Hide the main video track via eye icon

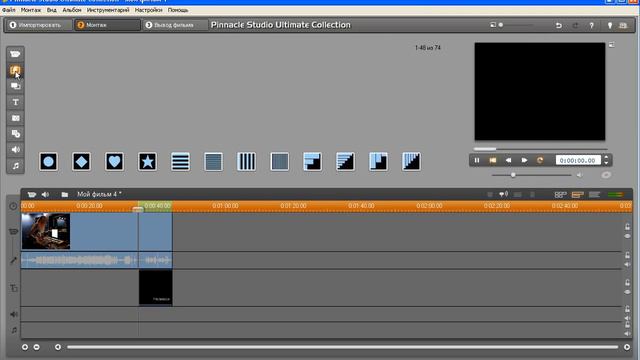[x=627, y=236]
